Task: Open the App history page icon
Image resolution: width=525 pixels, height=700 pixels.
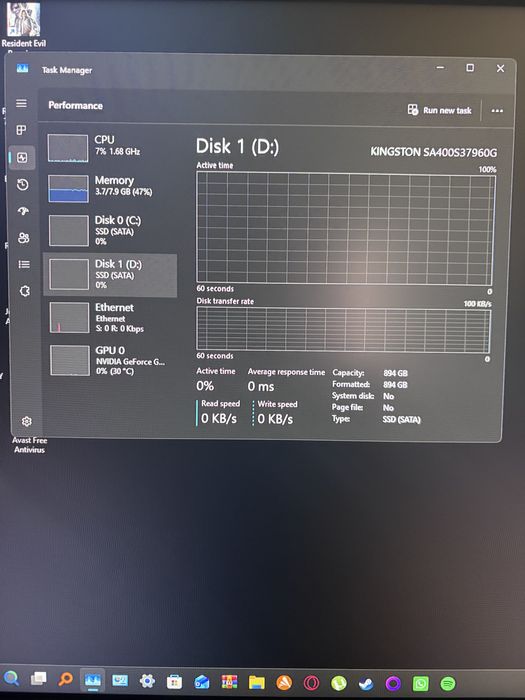Action: 22,184
